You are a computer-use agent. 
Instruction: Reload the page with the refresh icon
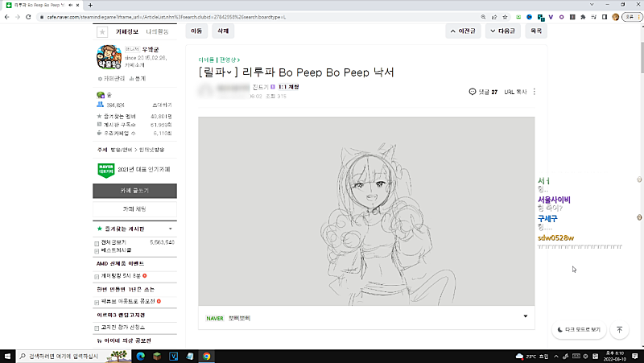[27, 16]
